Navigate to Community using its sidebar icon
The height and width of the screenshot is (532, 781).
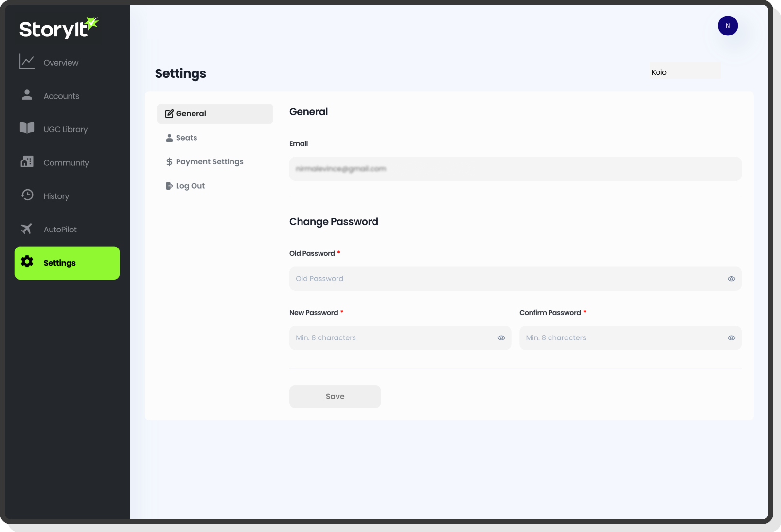pos(27,162)
